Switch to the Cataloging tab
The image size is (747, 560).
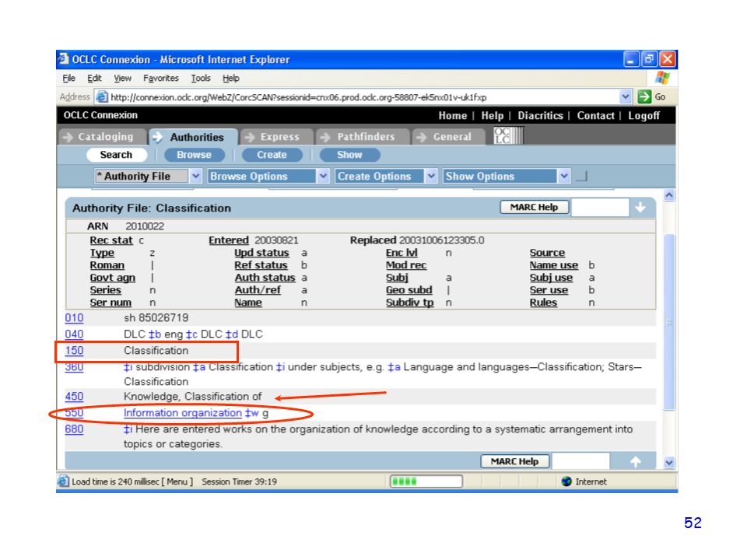(x=103, y=137)
